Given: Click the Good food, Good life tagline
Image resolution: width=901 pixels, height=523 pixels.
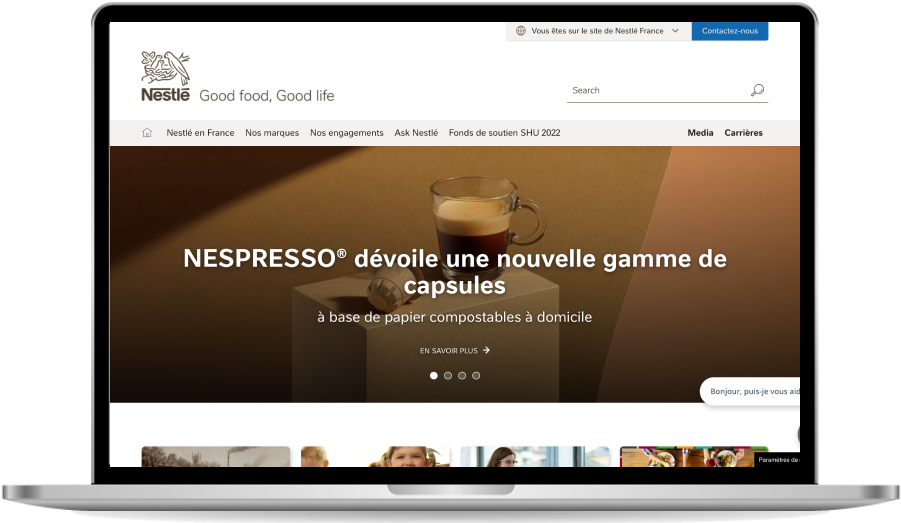Looking at the screenshot, I should [267, 96].
